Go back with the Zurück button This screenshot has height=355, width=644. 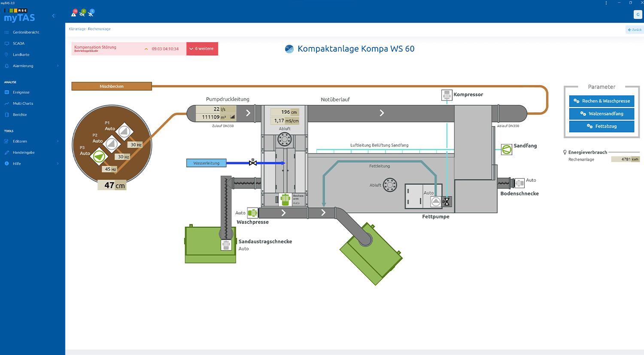635,30
